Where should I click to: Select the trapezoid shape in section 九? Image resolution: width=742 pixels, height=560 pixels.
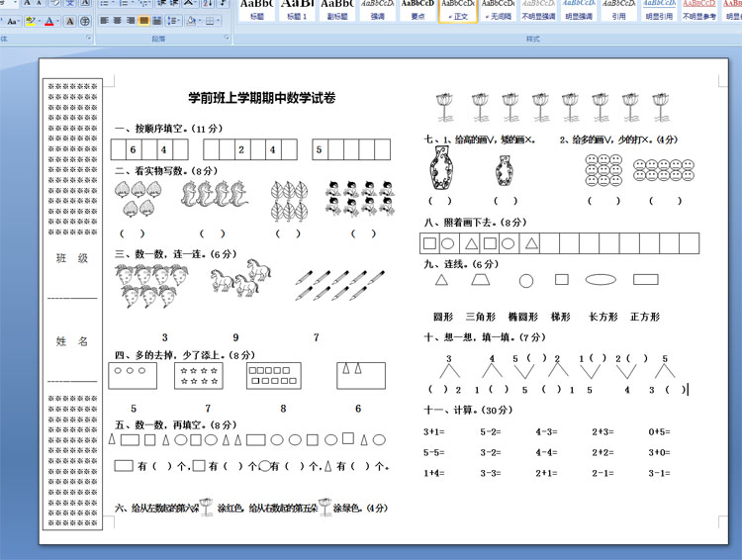tap(480, 279)
